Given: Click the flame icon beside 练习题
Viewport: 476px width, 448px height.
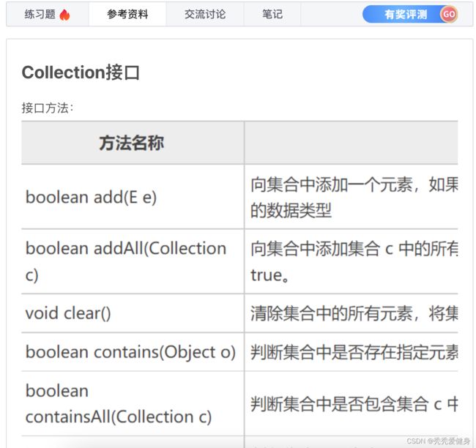Looking at the screenshot, I should click(64, 15).
